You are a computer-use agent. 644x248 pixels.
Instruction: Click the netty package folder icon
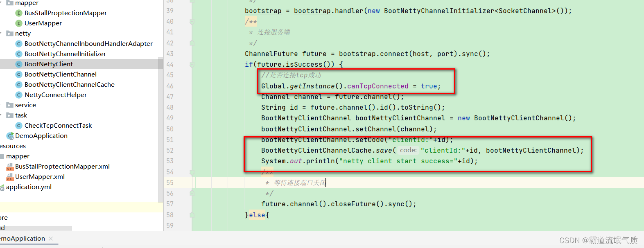tap(10, 34)
